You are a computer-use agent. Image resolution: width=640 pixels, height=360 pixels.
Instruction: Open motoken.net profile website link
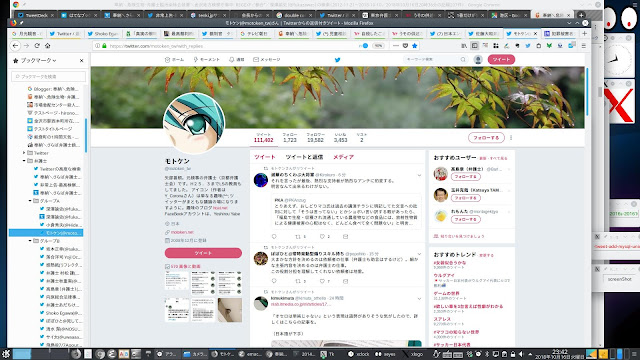(x=182, y=232)
